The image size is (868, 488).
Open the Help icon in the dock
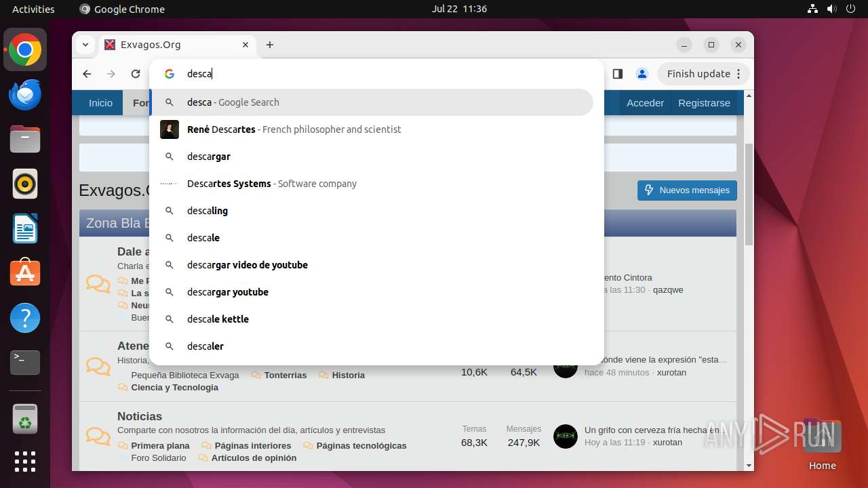[25, 318]
